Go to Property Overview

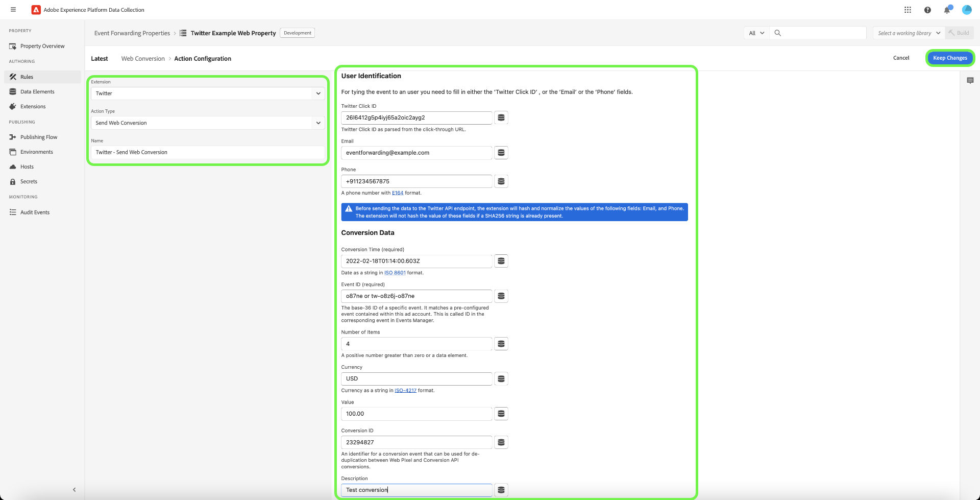[x=42, y=46]
